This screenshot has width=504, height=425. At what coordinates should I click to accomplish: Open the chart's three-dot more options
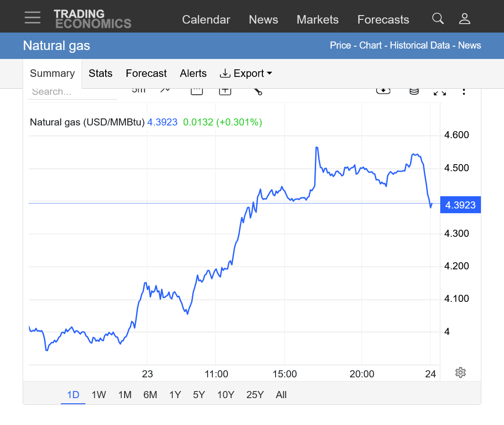click(464, 91)
